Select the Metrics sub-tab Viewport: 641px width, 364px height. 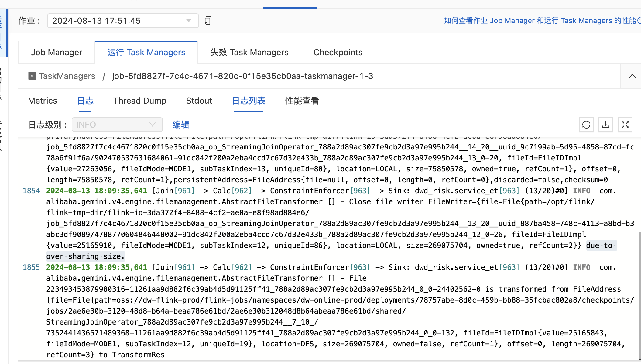[x=43, y=101]
